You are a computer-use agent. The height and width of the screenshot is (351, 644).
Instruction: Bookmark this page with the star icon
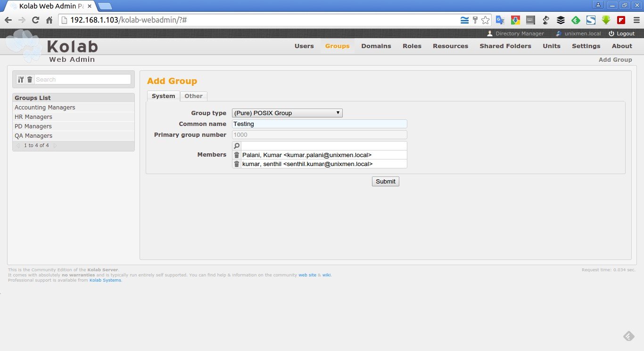pos(485,20)
